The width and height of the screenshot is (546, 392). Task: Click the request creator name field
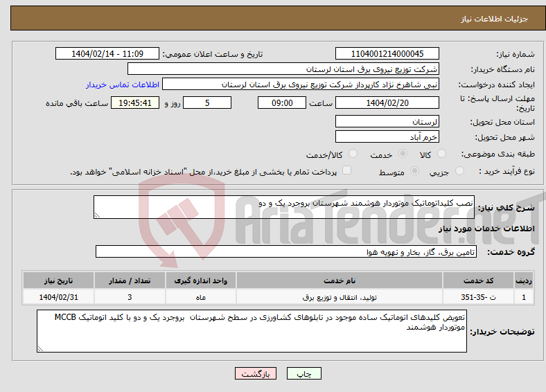point(301,84)
